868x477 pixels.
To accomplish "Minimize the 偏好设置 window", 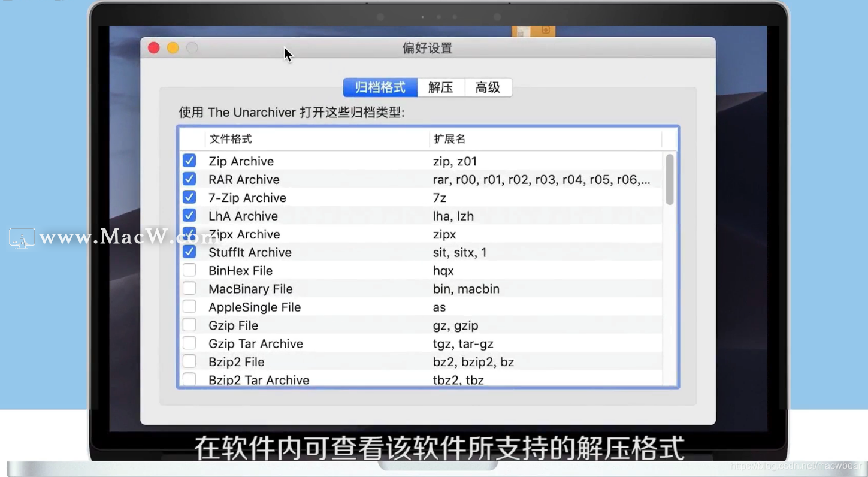I will pos(173,48).
